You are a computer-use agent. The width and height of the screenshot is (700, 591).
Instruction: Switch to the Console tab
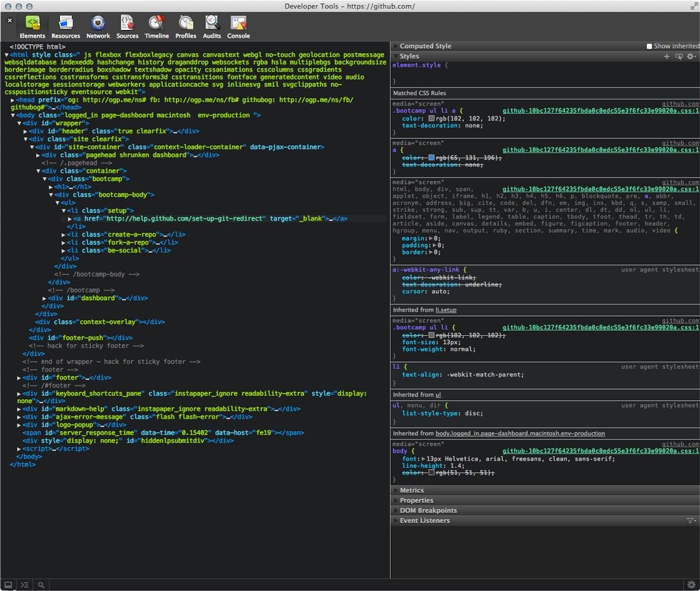tap(238, 28)
